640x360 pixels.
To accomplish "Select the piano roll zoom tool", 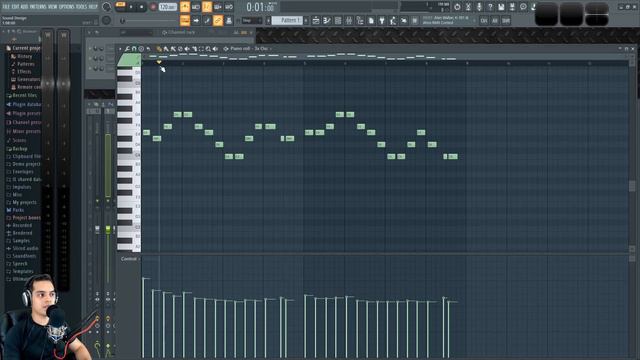I will click(208, 49).
